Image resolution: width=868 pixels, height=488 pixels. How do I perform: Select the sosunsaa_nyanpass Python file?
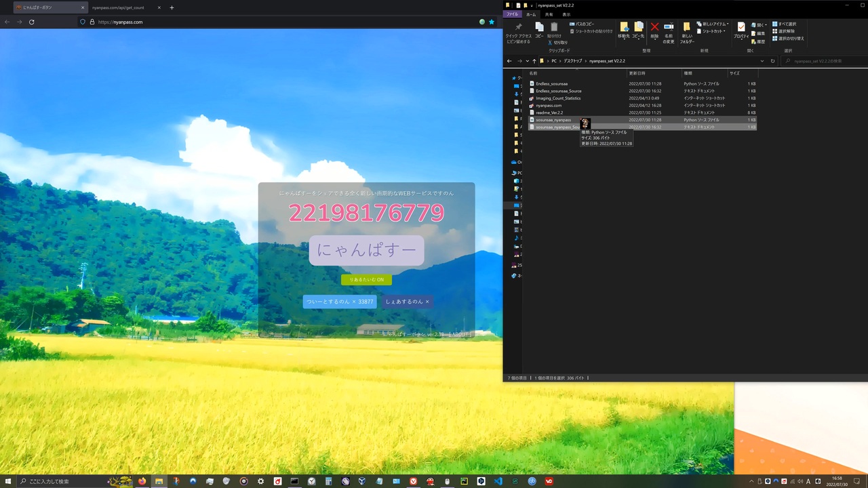click(642, 120)
